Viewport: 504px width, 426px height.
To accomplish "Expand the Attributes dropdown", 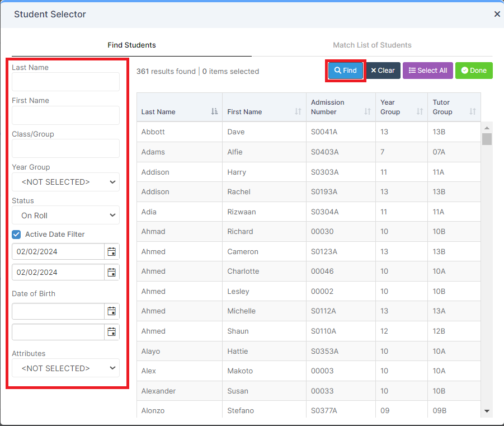I will pos(65,368).
